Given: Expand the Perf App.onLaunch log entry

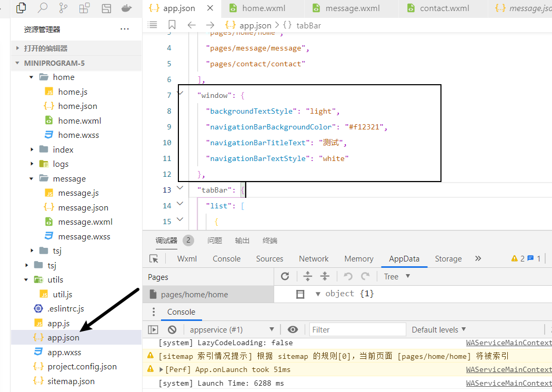Looking at the screenshot, I should pyautogui.click(x=161, y=369).
